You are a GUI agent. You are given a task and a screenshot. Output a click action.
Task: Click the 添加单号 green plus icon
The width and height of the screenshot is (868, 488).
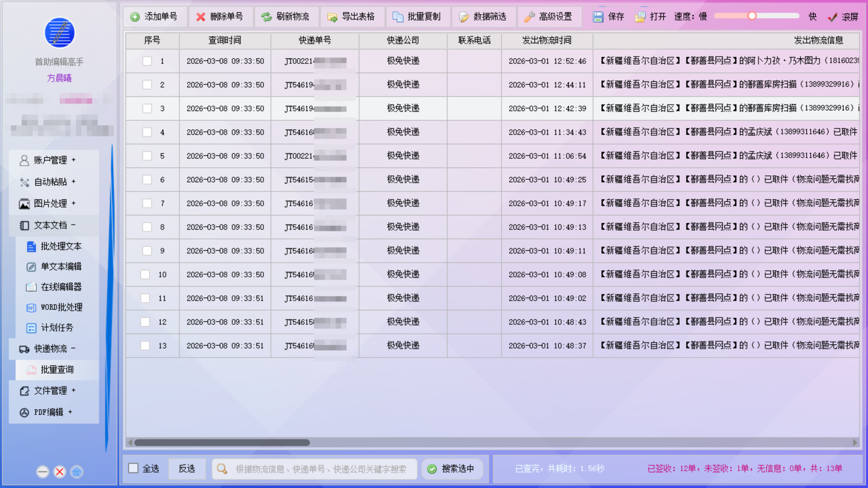(x=135, y=17)
